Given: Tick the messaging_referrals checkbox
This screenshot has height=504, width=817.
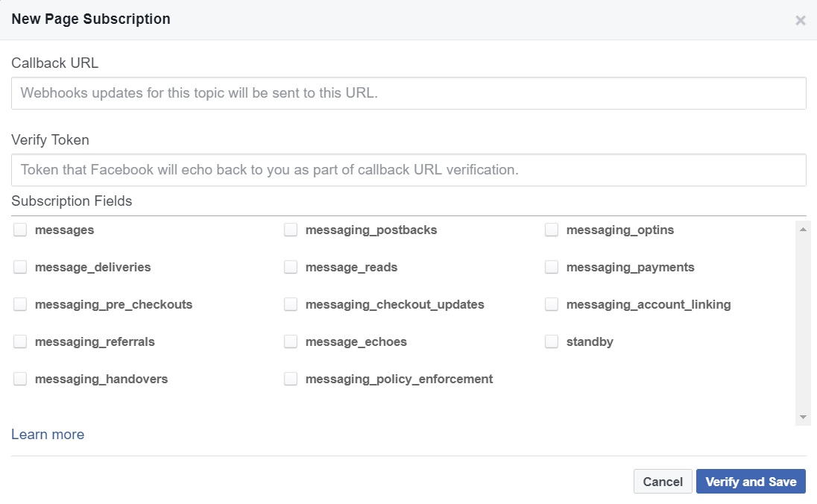Looking at the screenshot, I should pos(19,341).
